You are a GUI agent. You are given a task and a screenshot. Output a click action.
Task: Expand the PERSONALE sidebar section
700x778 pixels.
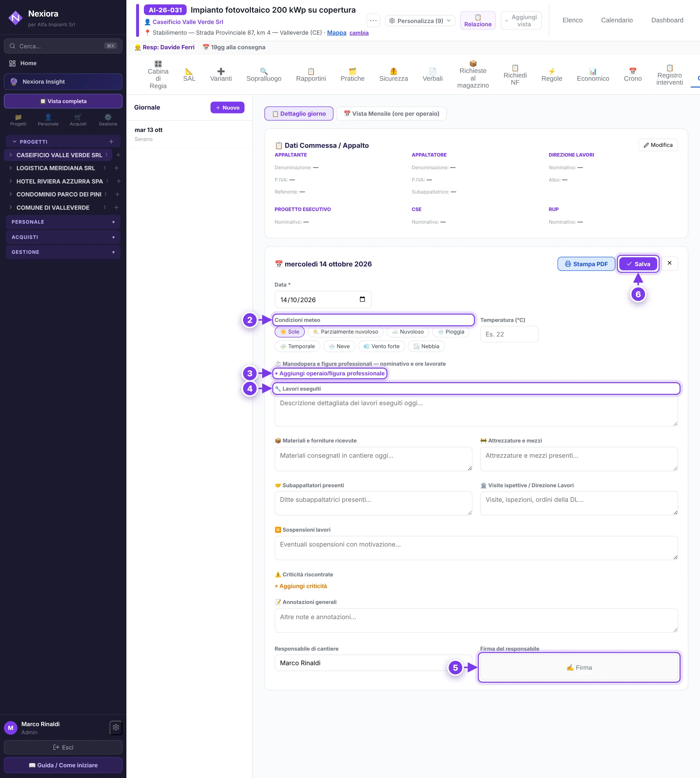63,222
